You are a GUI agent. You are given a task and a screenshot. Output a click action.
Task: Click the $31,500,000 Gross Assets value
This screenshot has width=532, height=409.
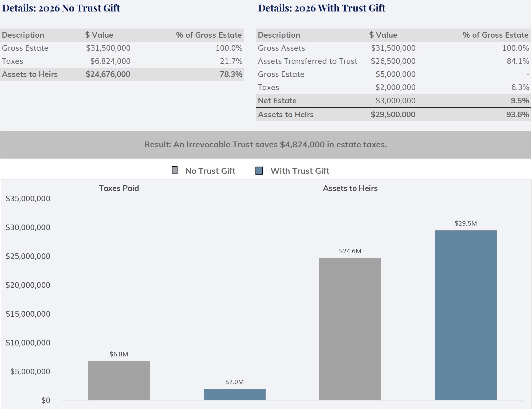pyautogui.click(x=393, y=48)
